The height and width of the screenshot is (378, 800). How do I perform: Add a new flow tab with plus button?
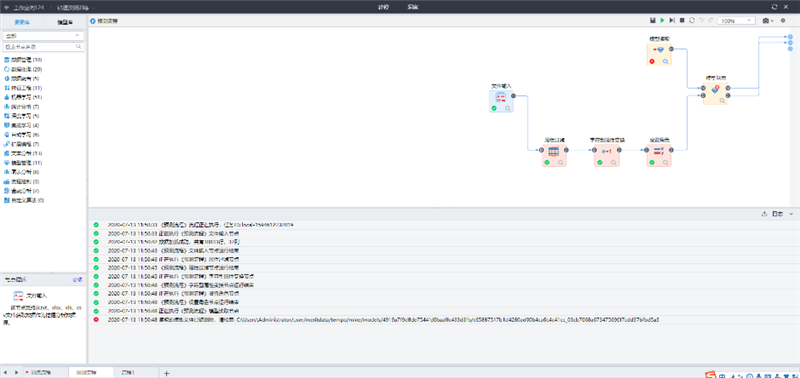pos(166,373)
